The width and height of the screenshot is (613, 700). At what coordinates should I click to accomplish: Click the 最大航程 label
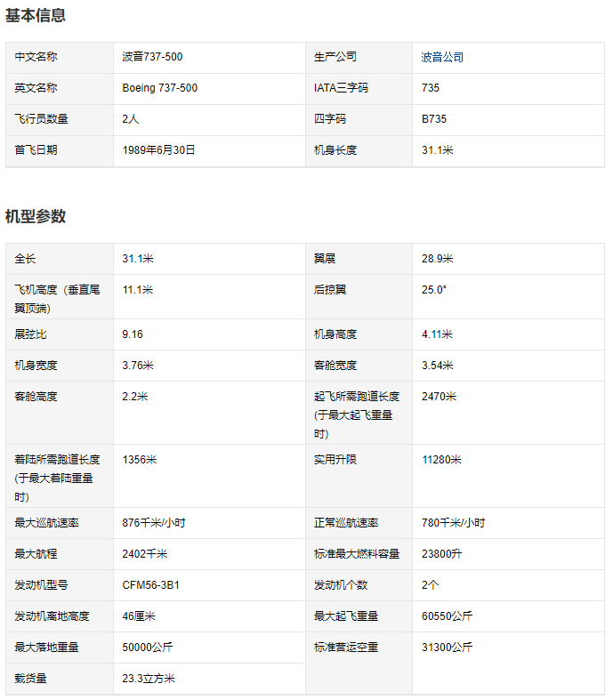tap(36, 554)
